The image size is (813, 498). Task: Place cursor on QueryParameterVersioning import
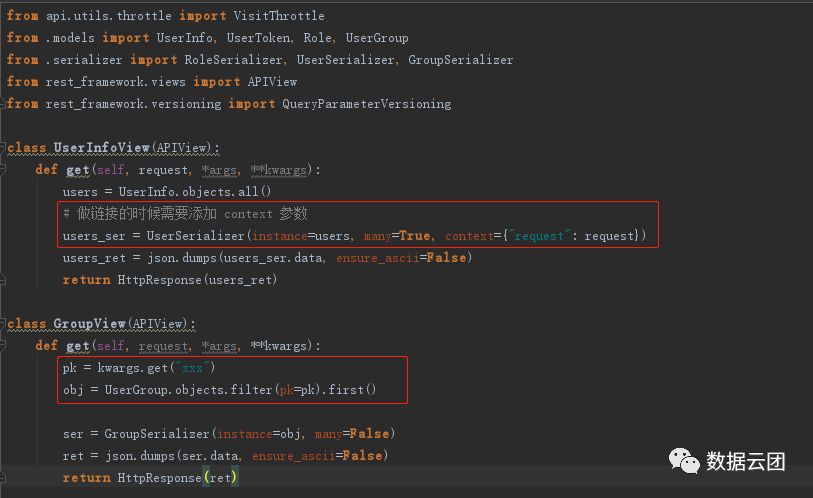pyautogui.click(x=366, y=104)
